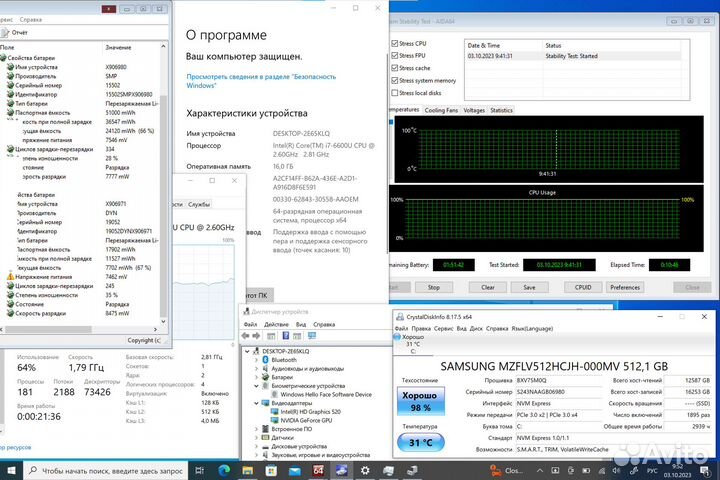The width and height of the screenshot is (720, 480).
Task: Click the date and time clock
Action: pyautogui.click(x=677, y=470)
